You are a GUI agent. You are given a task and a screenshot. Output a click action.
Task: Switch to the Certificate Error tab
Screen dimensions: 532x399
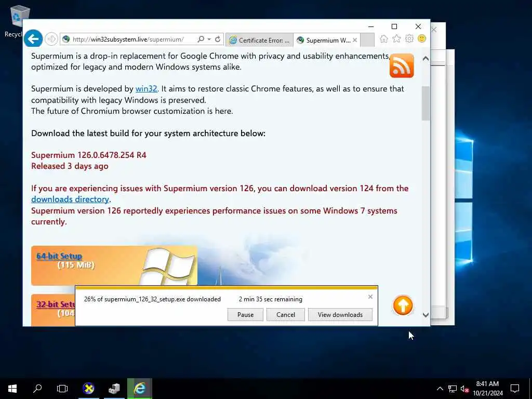click(259, 40)
